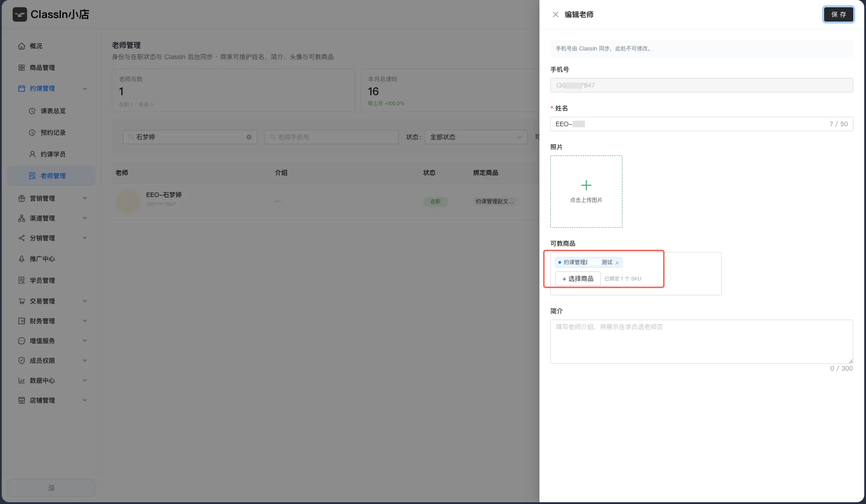
Task: Expand the 店铺管理 chevron
Action: (85, 400)
